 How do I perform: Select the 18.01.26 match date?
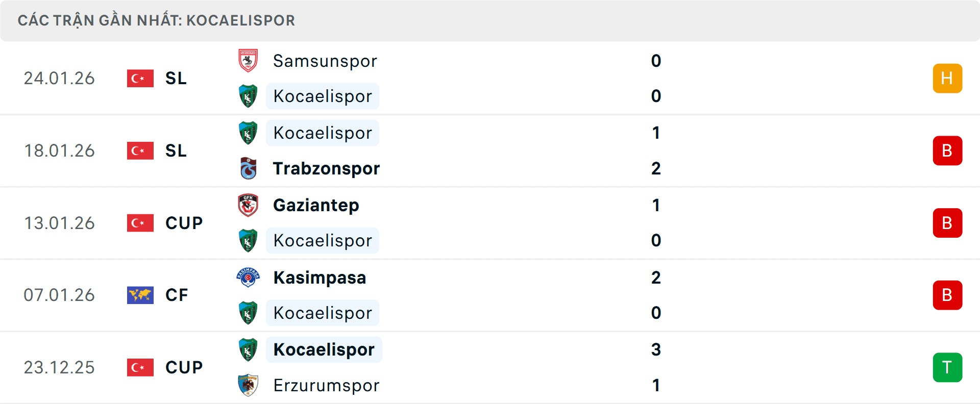tap(59, 150)
